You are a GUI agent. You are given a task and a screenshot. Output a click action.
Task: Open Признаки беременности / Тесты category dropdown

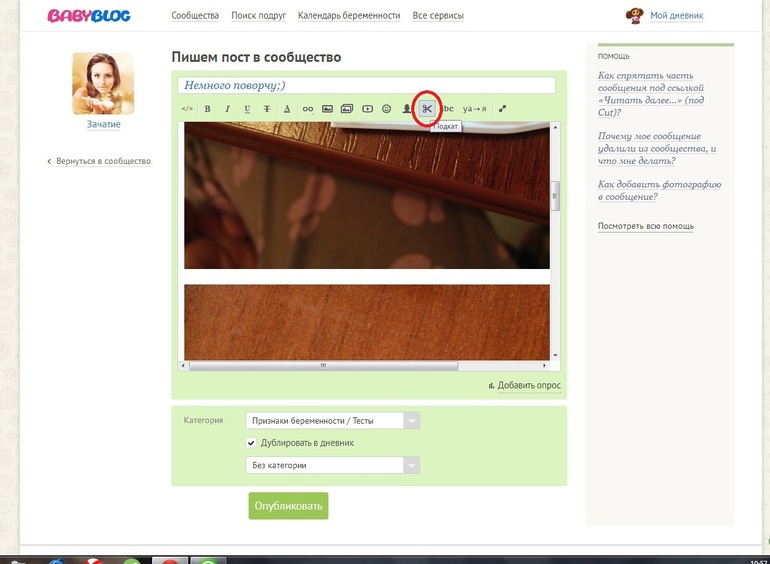click(x=332, y=421)
